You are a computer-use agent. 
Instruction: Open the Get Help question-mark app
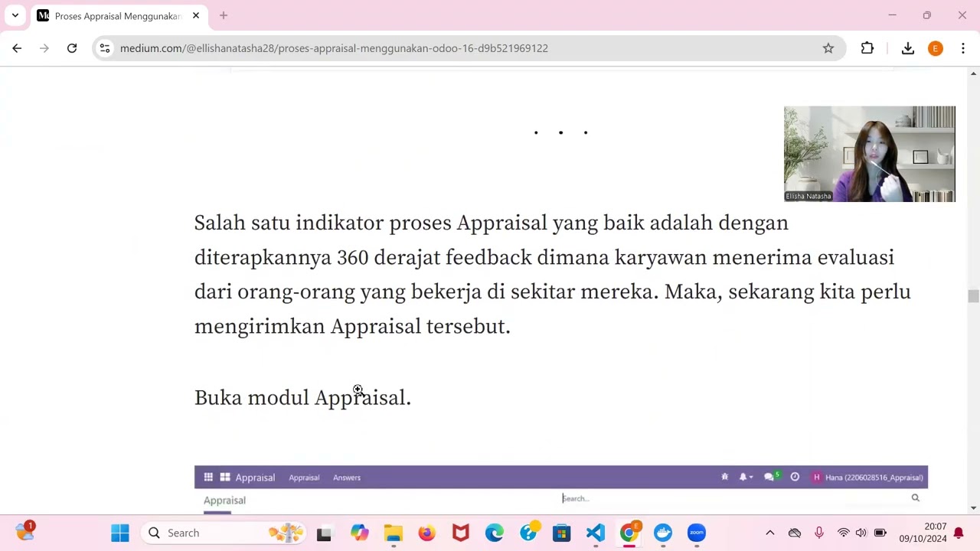click(x=528, y=533)
